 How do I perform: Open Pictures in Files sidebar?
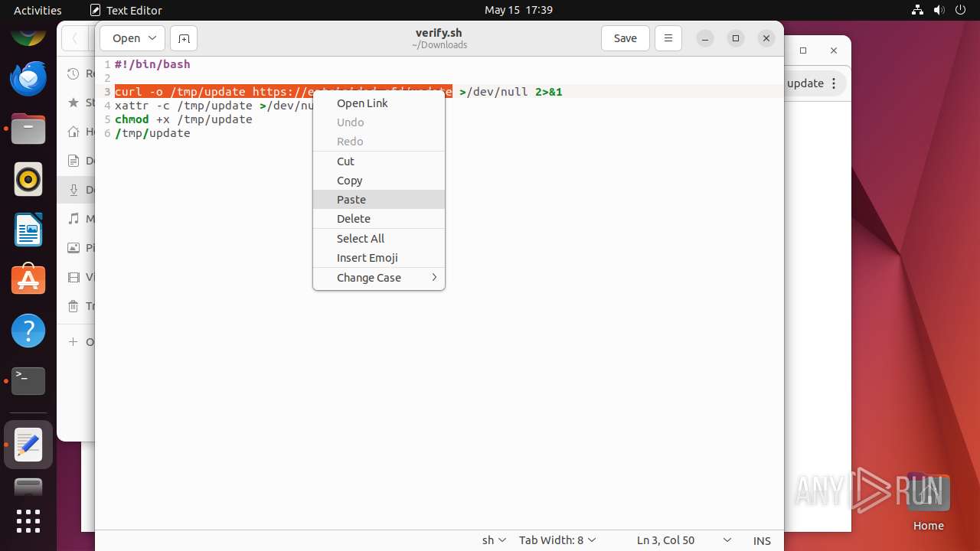point(77,248)
